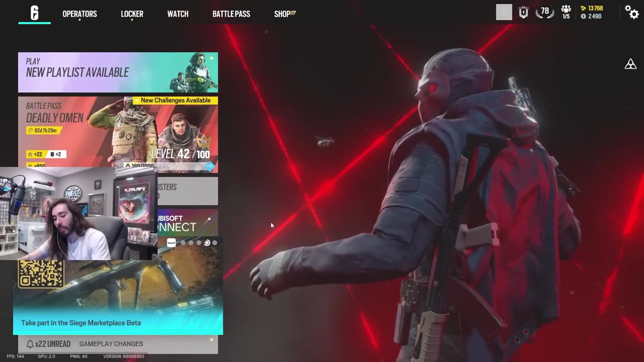
Task: Open the Boosters tile
Action: click(188, 191)
